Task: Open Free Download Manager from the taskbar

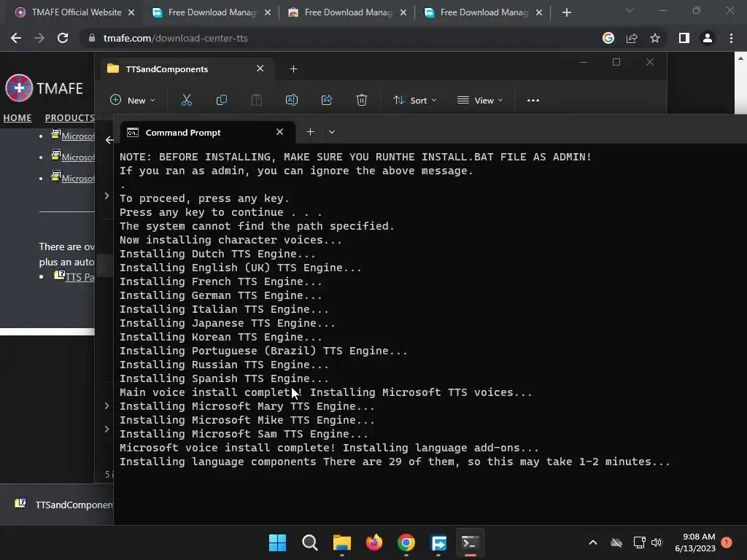Action: pos(438,542)
